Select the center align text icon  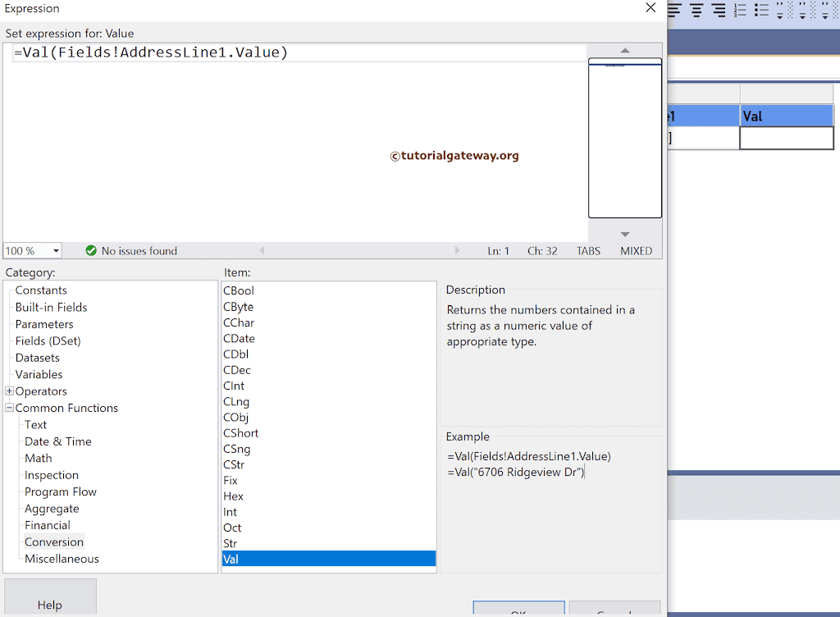696,11
